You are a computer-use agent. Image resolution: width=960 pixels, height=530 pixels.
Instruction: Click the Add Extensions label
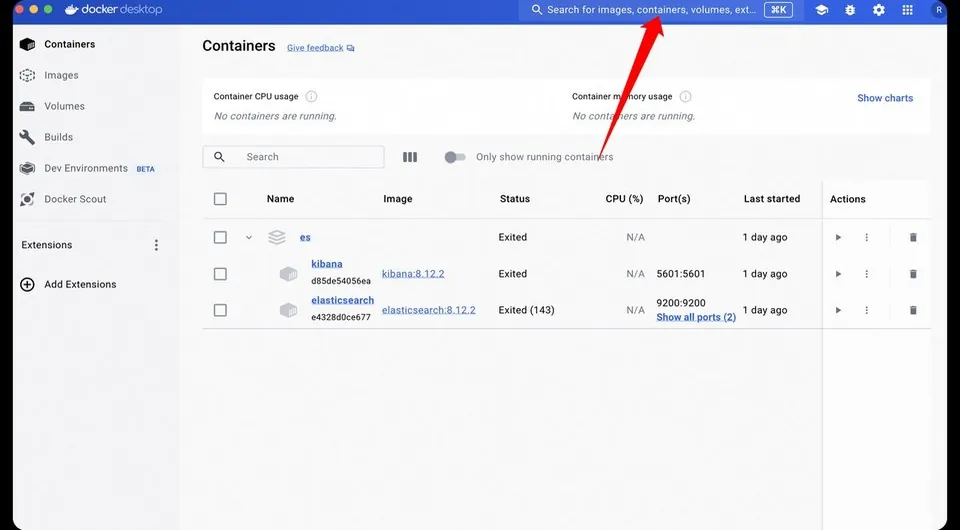pos(80,284)
